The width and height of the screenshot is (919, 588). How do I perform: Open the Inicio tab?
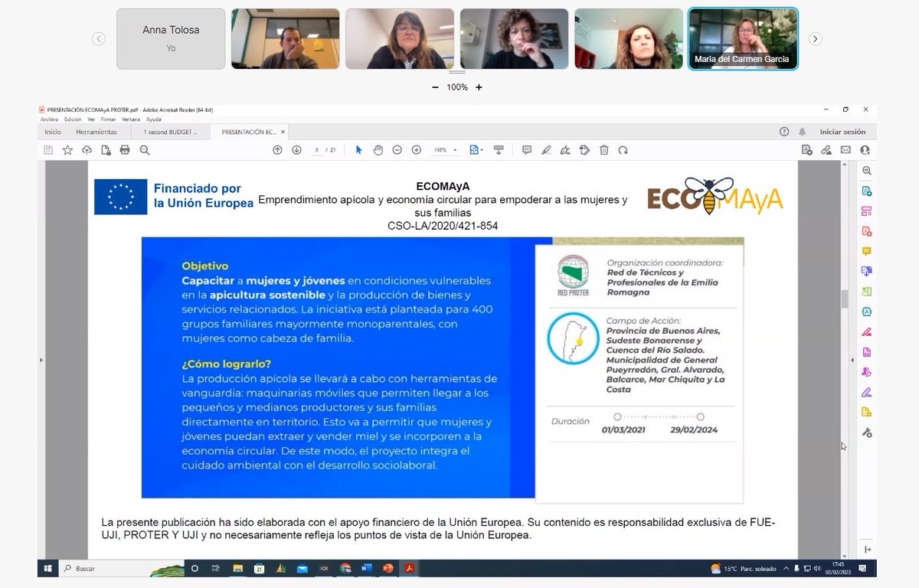click(x=53, y=132)
